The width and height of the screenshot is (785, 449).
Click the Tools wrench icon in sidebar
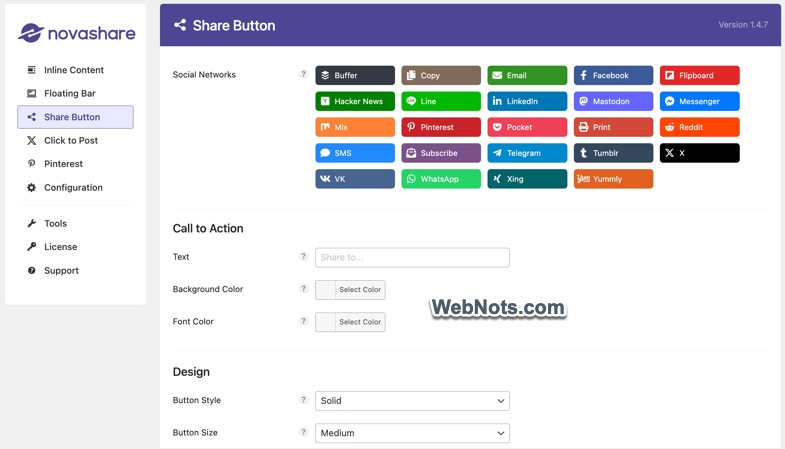coord(31,223)
